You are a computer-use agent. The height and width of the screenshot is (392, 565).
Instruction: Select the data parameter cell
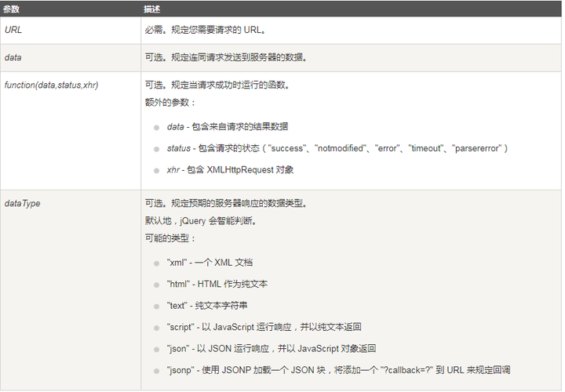click(x=71, y=58)
